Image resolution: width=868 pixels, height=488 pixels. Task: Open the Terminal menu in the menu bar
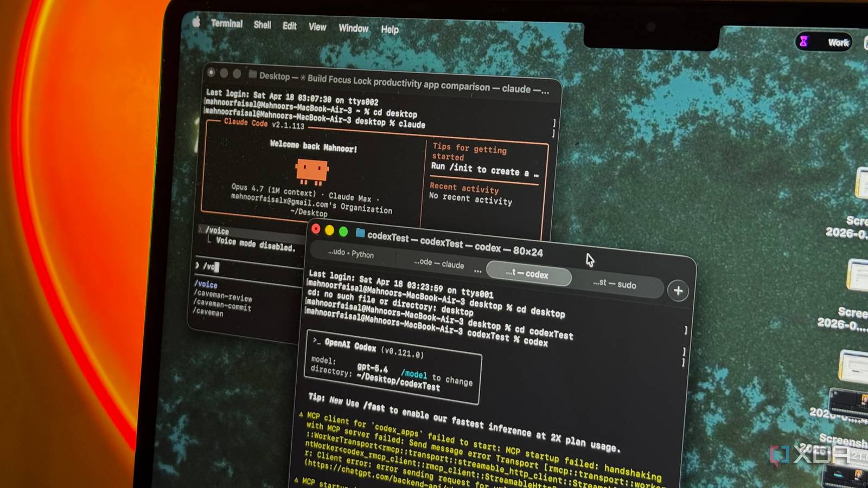[x=227, y=24]
